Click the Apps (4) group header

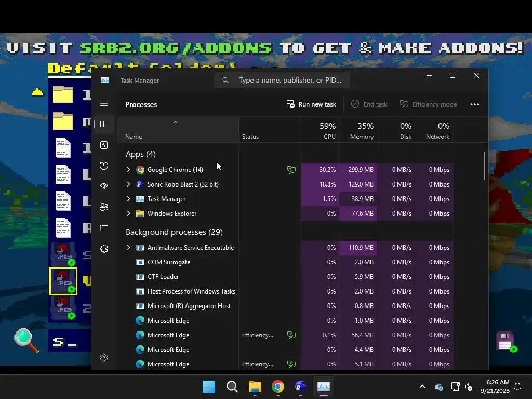[x=140, y=154]
